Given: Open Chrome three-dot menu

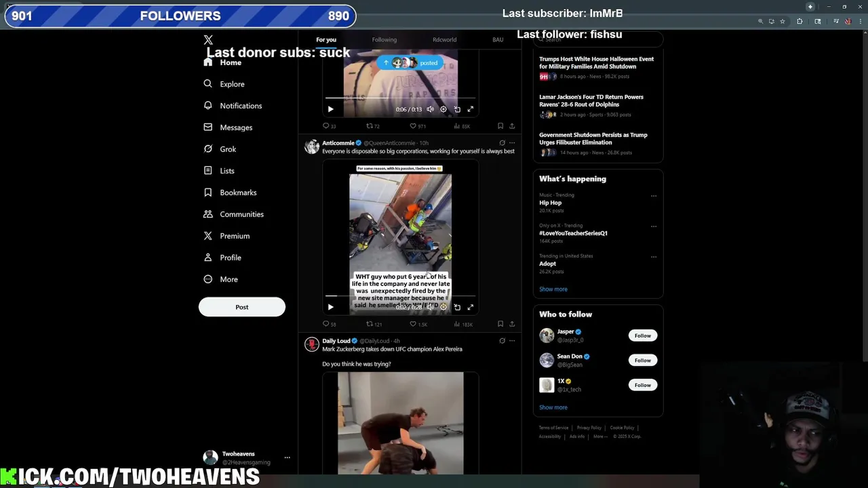Looking at the screenshot, I should point(859,22).
